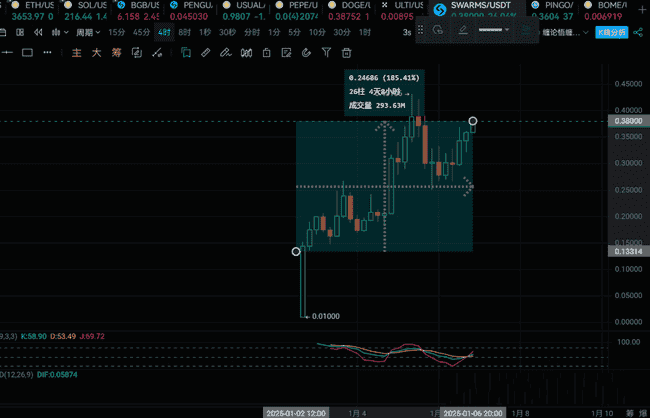The image size is (650, 418).
Task: Click the pencil line color tool
Action: coord(463,30)
